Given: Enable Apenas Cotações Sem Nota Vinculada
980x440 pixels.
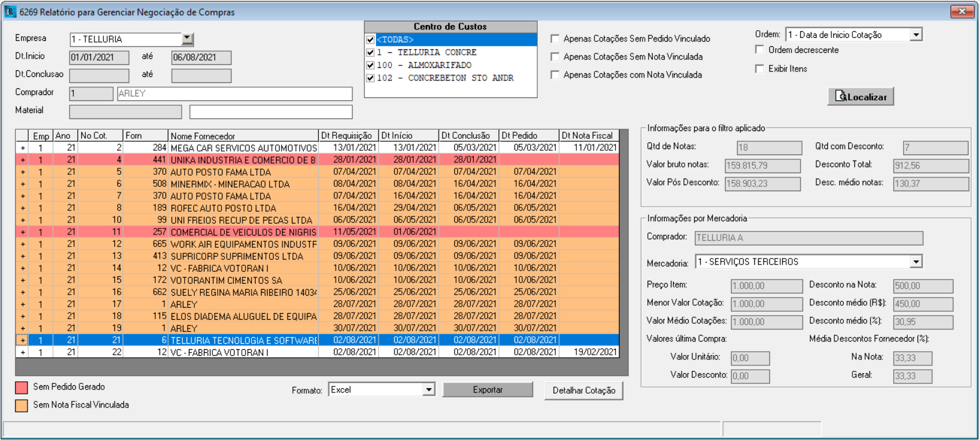Looking at the screenshot, I should [555, 57].
